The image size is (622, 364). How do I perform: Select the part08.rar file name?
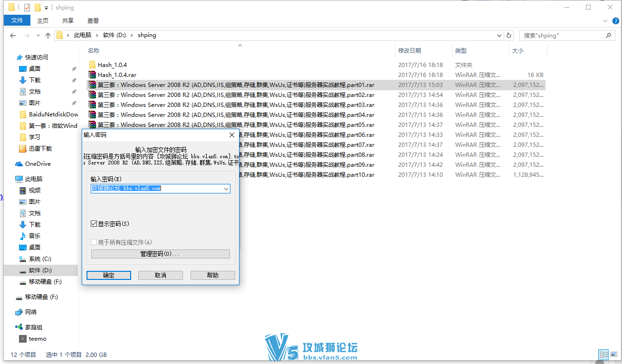(306, 154)
